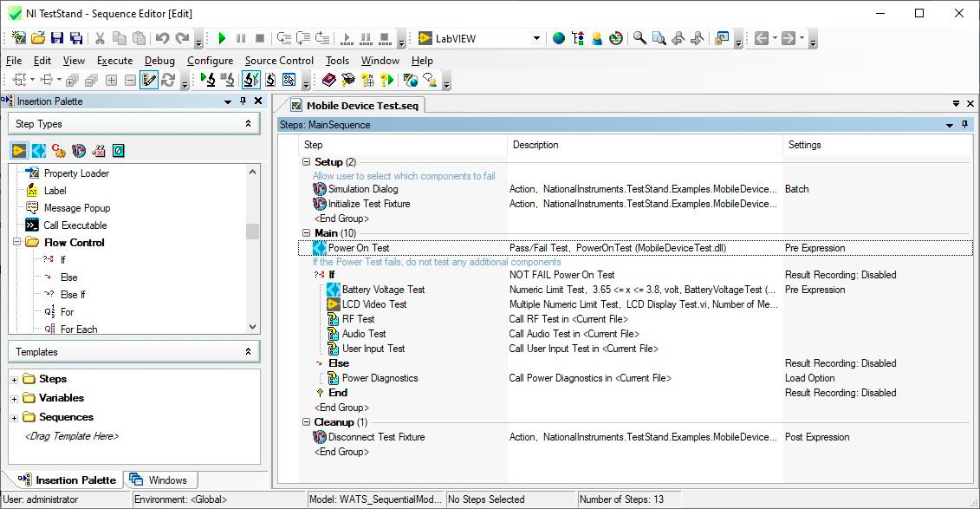This screenshot has height=509, width=980.
Task: Collapse the Flow Control folder
Action: click(x=16, y=242)
